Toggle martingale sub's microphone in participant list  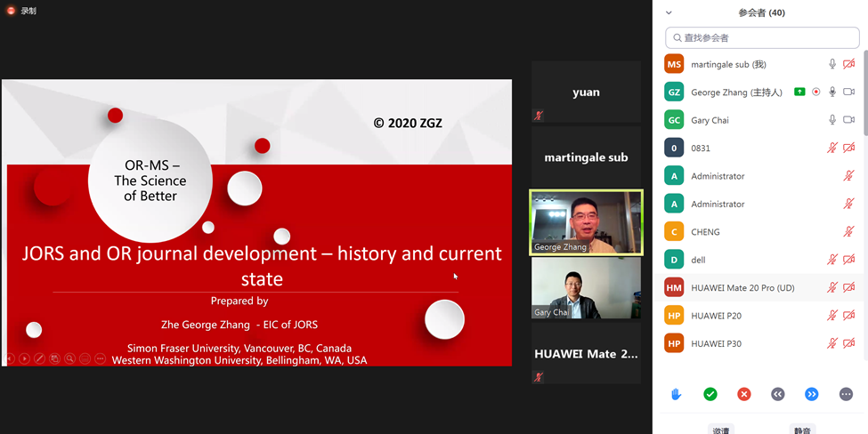pyautogui.click(x=832, y=64)
